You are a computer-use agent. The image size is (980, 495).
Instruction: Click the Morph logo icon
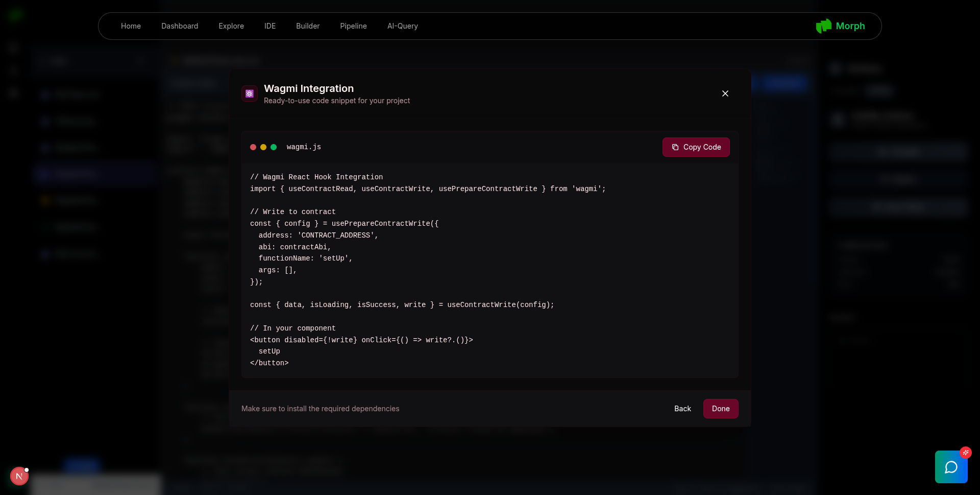coord(824,26)
